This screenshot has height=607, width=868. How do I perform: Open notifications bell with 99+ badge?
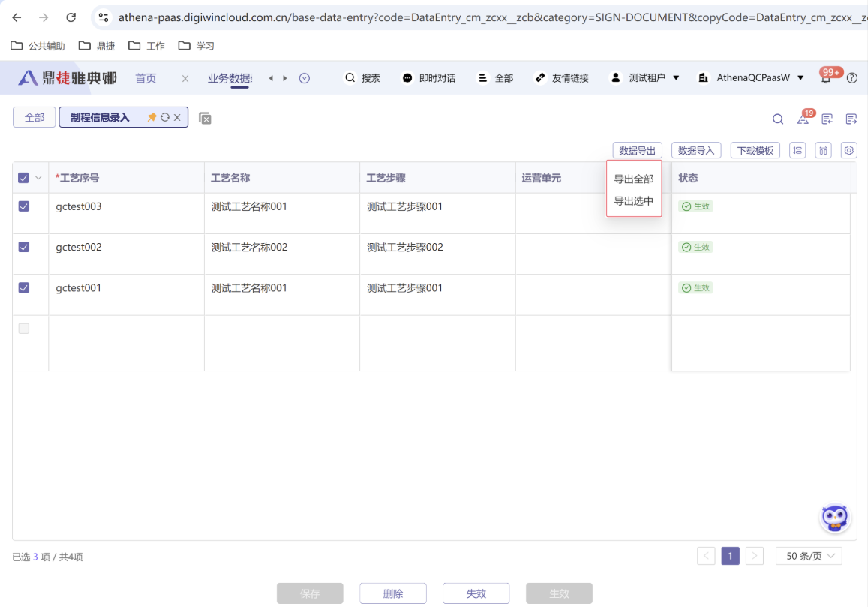pos(827,77)
